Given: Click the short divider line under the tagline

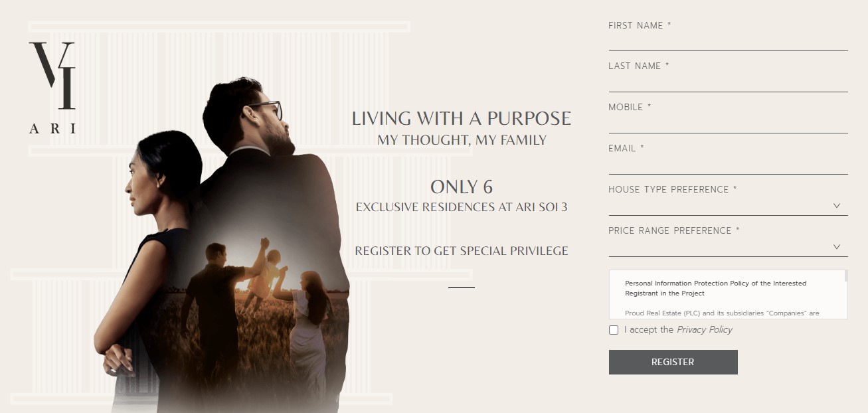Looking at the screenshot, I should point(462,288).
